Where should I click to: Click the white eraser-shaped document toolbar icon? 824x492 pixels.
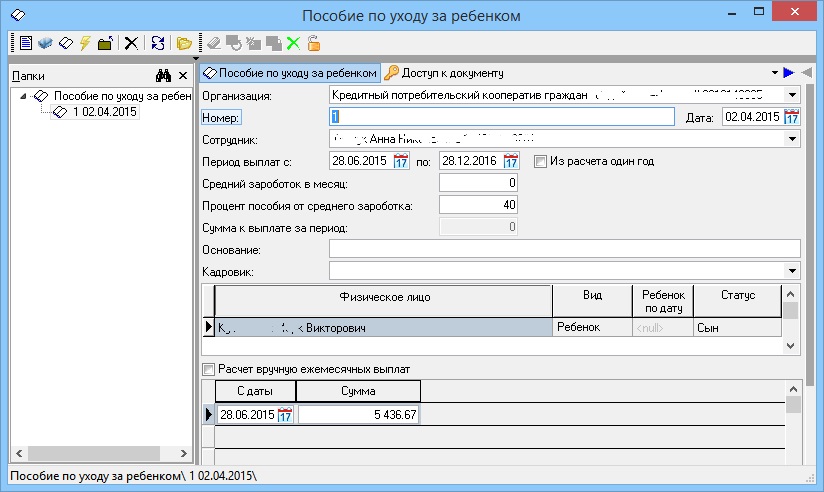click(66, 43)
